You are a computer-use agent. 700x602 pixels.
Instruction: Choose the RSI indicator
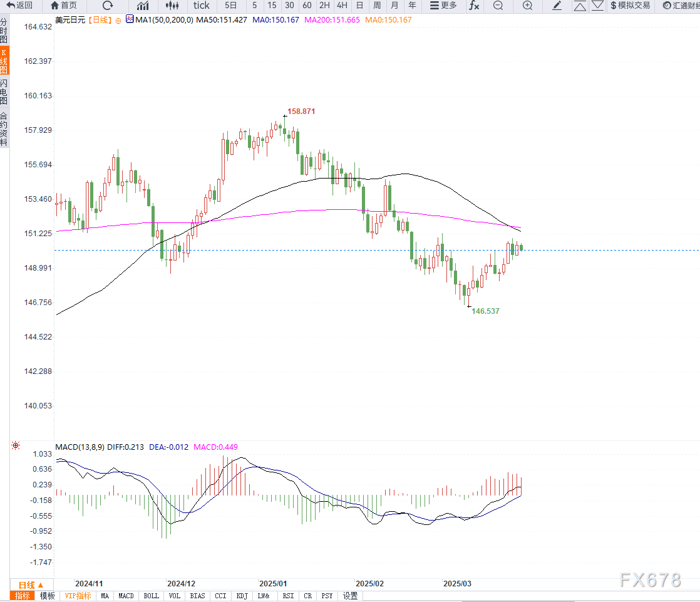[x=289, y=596]
